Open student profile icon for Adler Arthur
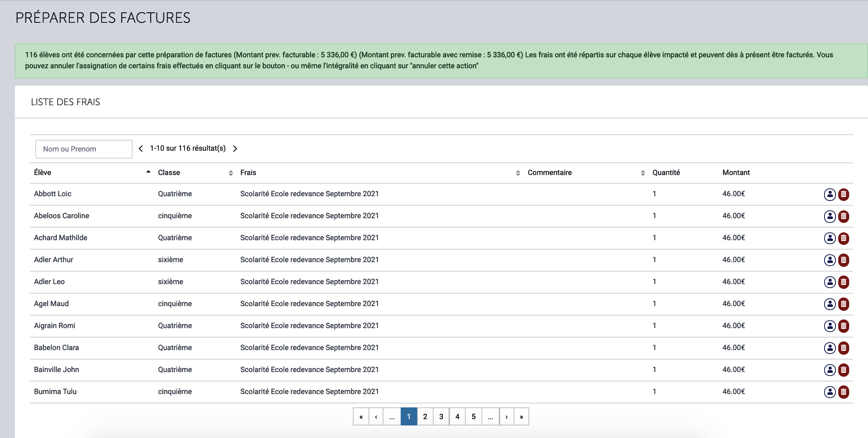 830,260
